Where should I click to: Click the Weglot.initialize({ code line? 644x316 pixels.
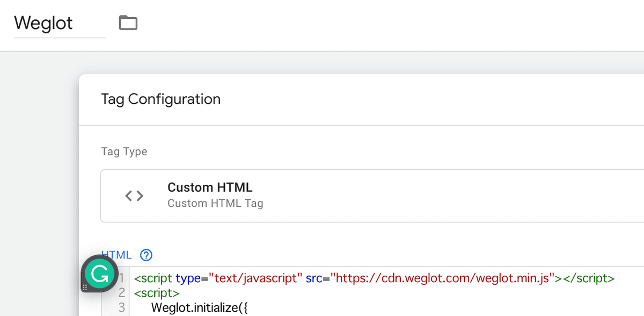click(x=199, y=307)
